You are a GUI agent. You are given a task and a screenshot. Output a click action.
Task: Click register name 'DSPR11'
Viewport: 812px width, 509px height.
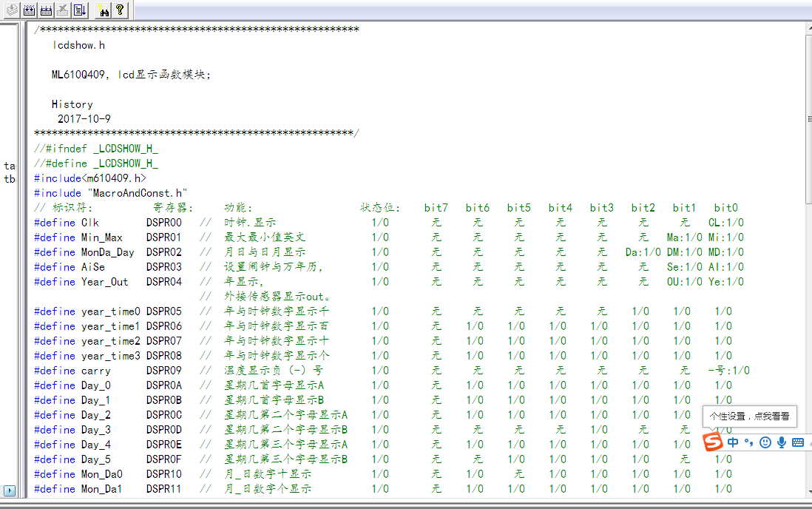[163, 489]
